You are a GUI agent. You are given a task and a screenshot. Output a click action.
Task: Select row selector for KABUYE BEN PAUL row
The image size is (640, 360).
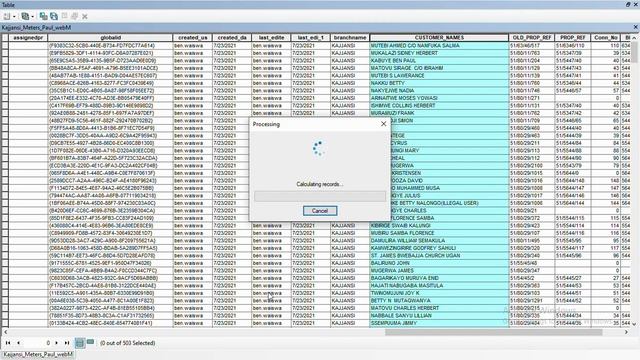[x=5, y=60]
